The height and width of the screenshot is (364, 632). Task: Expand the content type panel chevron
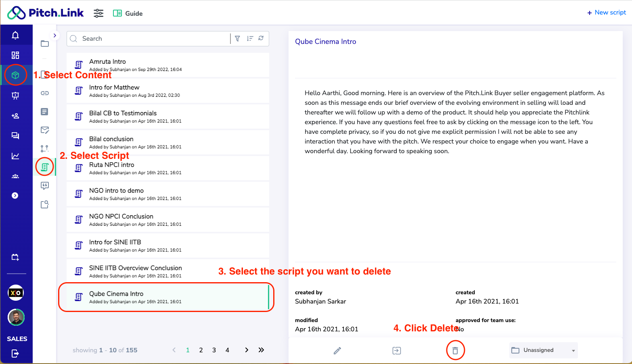(x=55, y=35)
